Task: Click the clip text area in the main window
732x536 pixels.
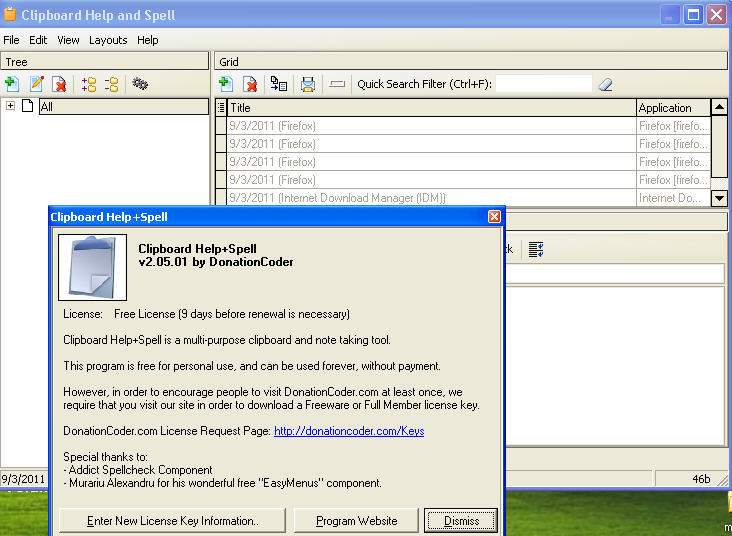Action: tap(615, 366)
